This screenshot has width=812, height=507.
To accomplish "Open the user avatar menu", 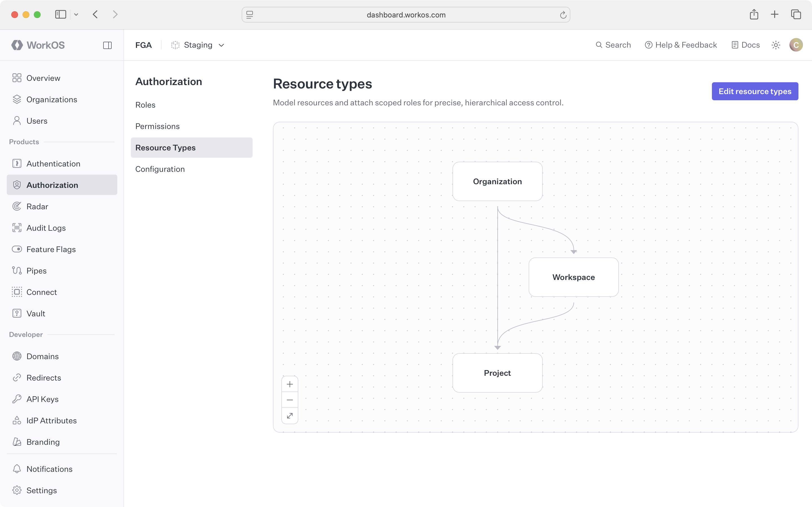I will point(796,45).
